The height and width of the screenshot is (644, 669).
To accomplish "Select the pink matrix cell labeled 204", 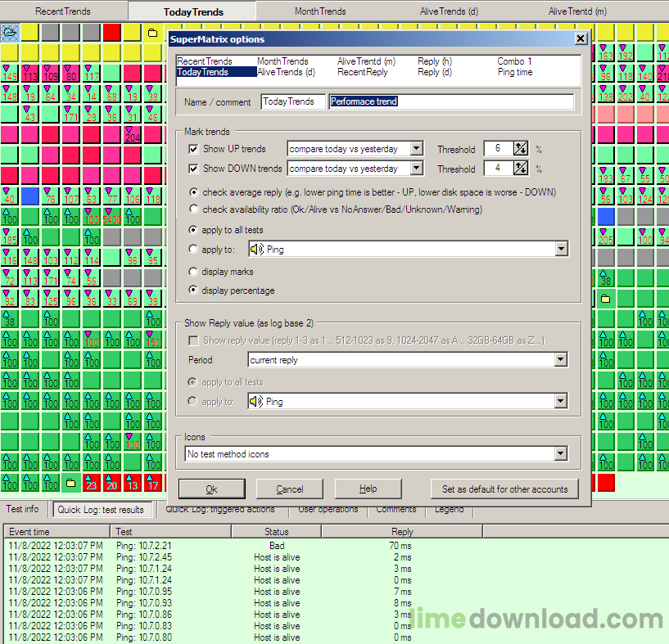I will [133, 135].
